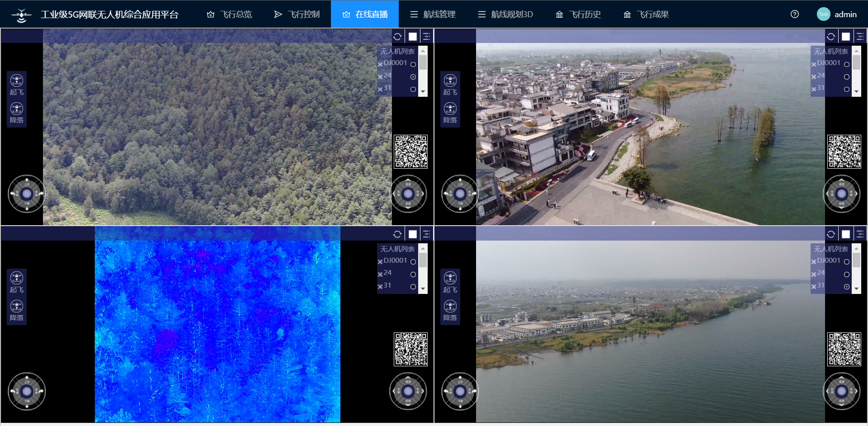This screenshot has height=426, width=868.
Task: Click the 起飞 takeoff icon in the forest video panel
Action: (x=17, y=81)
